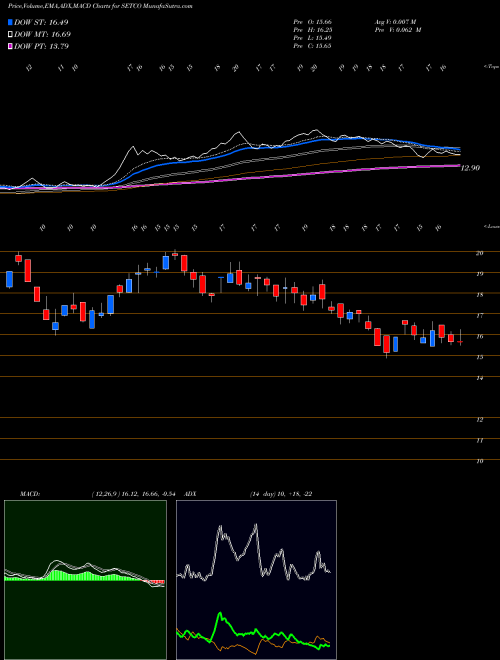Screen dimensions: 500x660
Task: Click the price axis label 15
Action: point(479,357)
